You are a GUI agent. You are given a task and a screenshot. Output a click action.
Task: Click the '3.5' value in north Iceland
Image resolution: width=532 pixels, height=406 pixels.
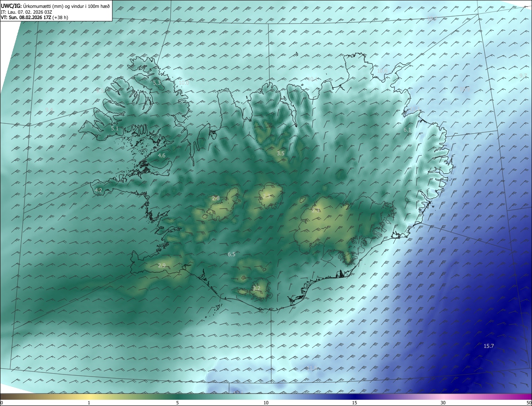coord(281,153)
